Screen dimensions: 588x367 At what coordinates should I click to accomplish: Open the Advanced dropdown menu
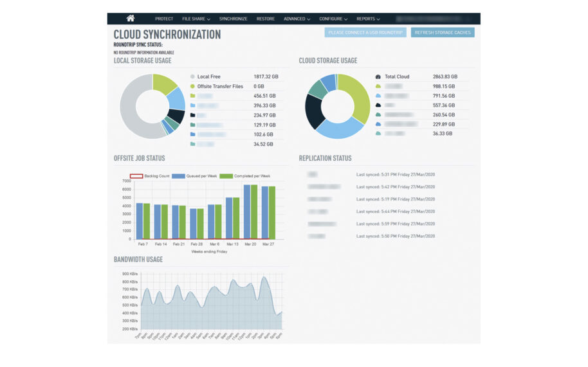[297, 19]
